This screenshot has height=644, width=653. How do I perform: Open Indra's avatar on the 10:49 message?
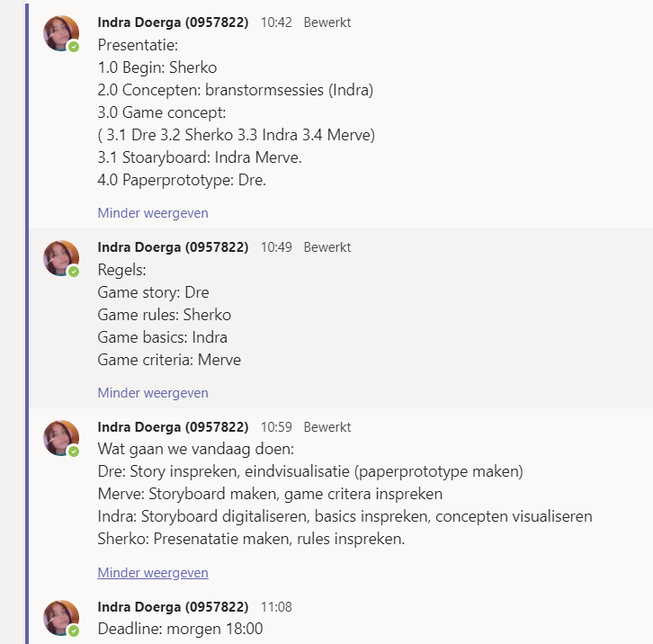[61, 258]
